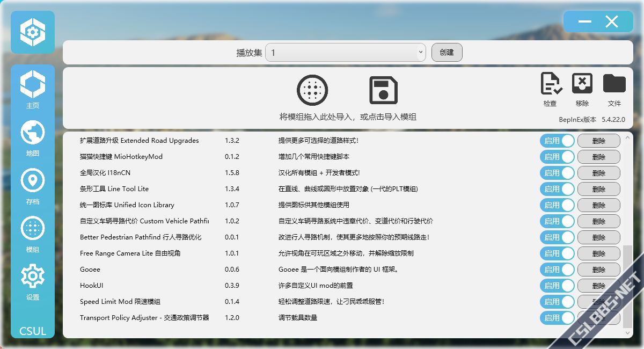Toggle Line Tool Lite enabled switch
The width and height of the screenshot is (644, 349).
pos(557,189)
